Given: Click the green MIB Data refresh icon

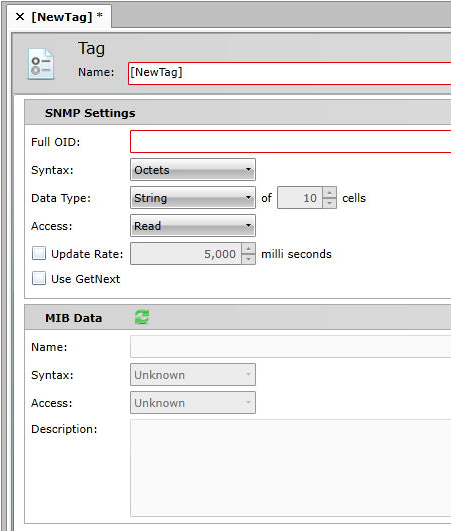Looking at the screenshot, I should [142, 317].
